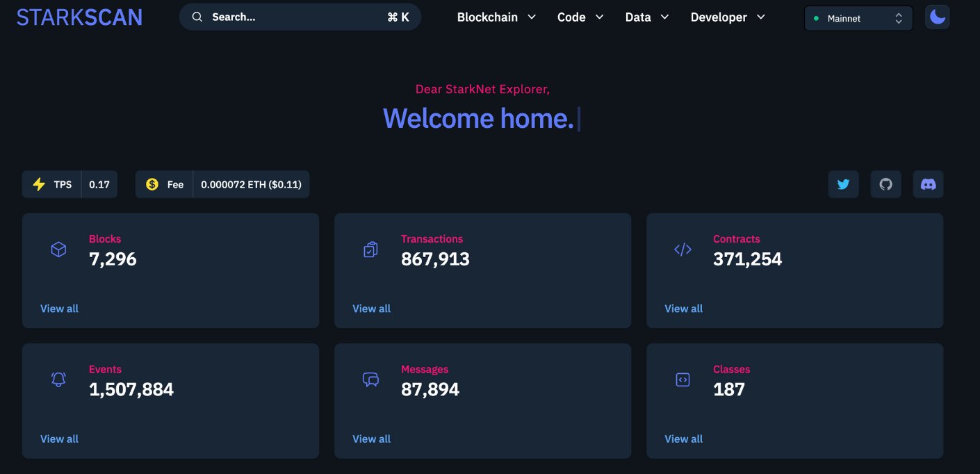Click the Discord icon button
The width and height of the screenshot is (980, 474).
(928, 184)
